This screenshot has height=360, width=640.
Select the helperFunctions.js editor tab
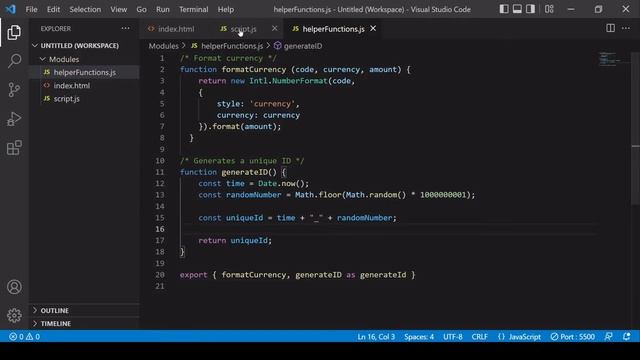(333, 29)
